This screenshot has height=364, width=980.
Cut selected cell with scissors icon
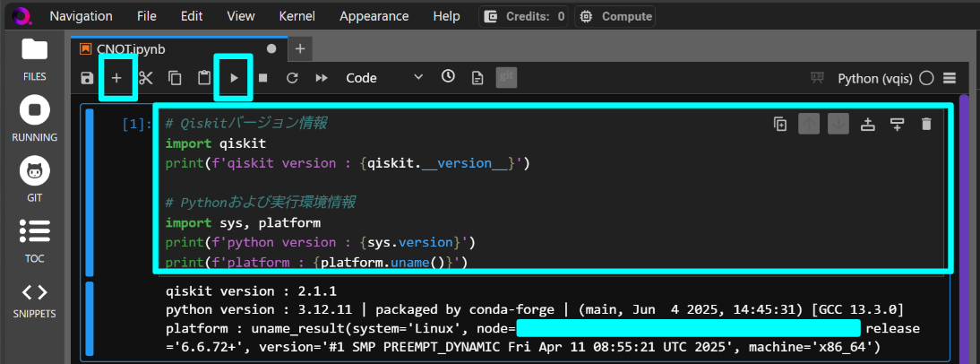tap(146, 78)
